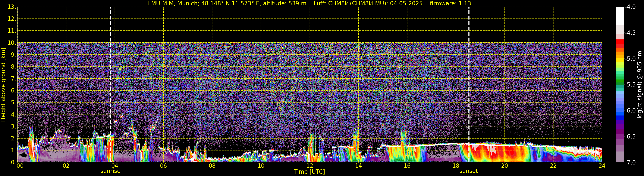
Task: Click the x-axis tick label '20'
Action: pyautogui.click(x=505, y=166)
